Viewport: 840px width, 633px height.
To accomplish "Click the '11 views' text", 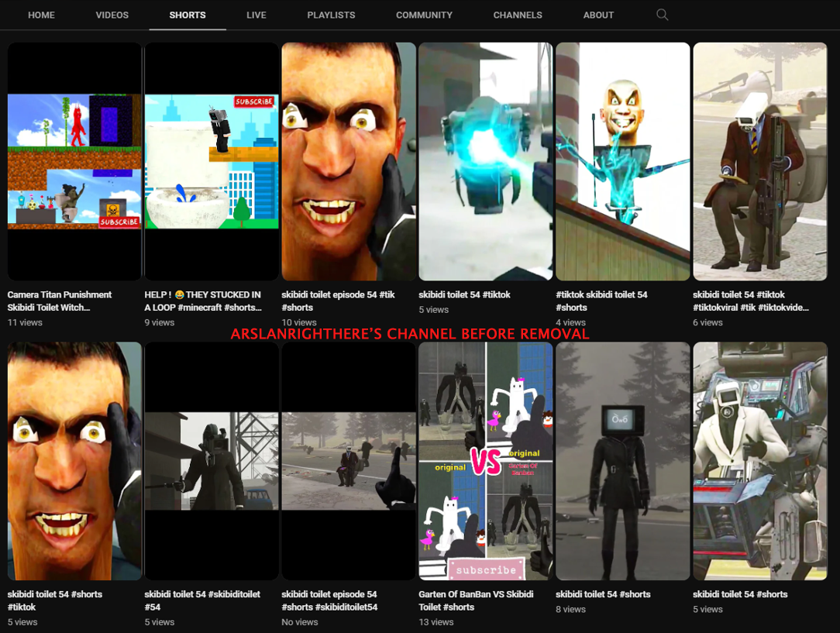I will point(25,322).
